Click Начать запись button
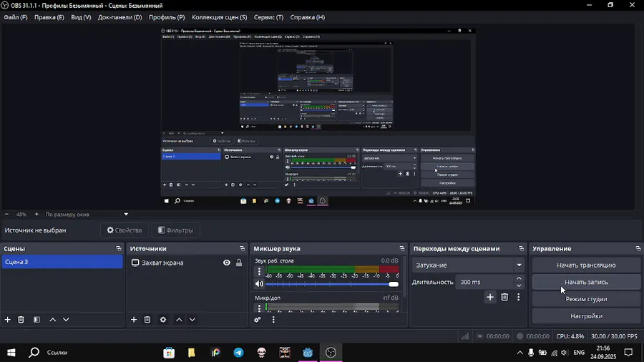The image size is (644, 362). click(x=586, y=282)
